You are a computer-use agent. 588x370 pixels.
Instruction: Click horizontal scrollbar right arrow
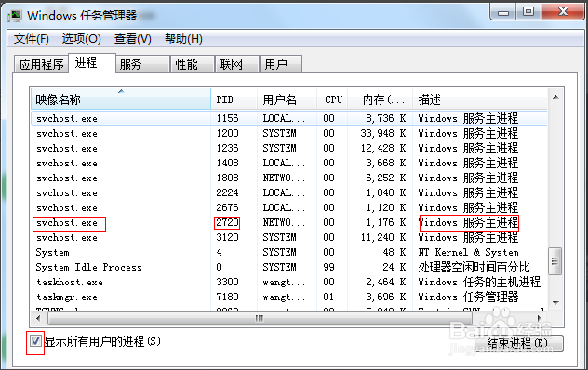point(540,318)
